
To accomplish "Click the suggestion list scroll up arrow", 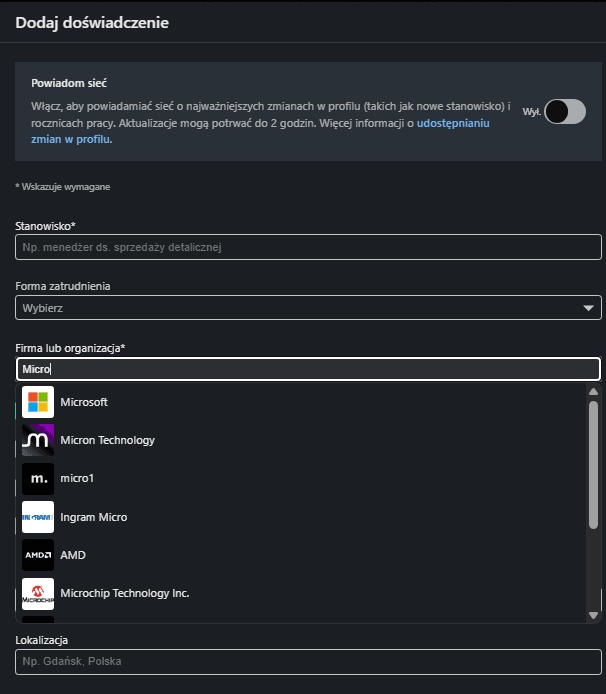I will click(x=594, y=392).
